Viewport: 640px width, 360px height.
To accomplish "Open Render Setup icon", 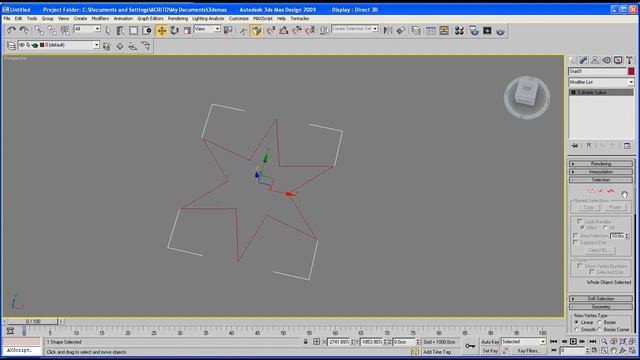I will click(x=474, y=30).
